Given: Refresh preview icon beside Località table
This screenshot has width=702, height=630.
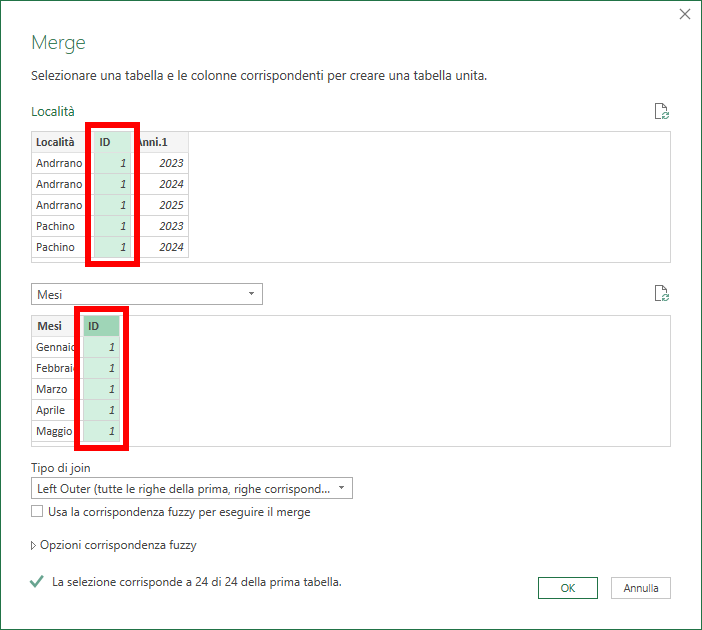Looking at the screenshot, I should (662, 111).
